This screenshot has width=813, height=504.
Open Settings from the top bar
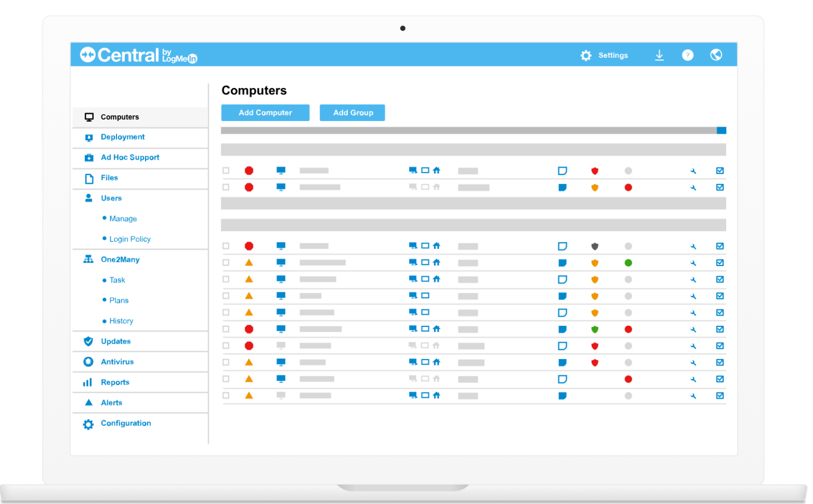pos(605,55)
